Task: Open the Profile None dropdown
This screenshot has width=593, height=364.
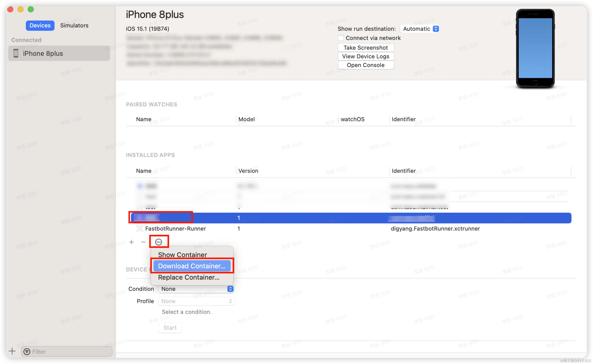Action: [x=196, y=301]
